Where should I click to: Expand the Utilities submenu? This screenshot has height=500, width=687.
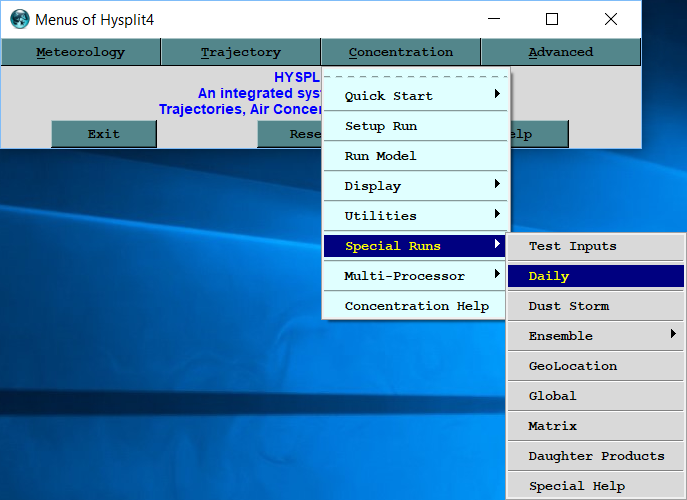pyautogui.click(x=415, y=216)
